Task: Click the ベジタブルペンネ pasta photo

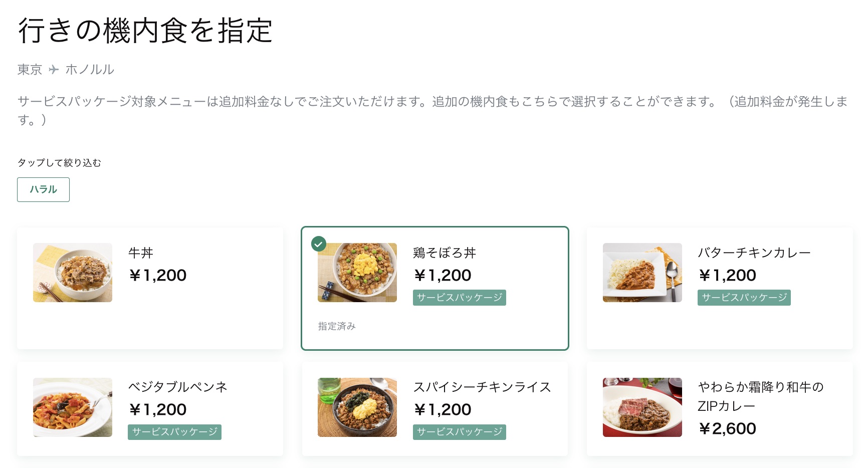Action: coord(72,407)
